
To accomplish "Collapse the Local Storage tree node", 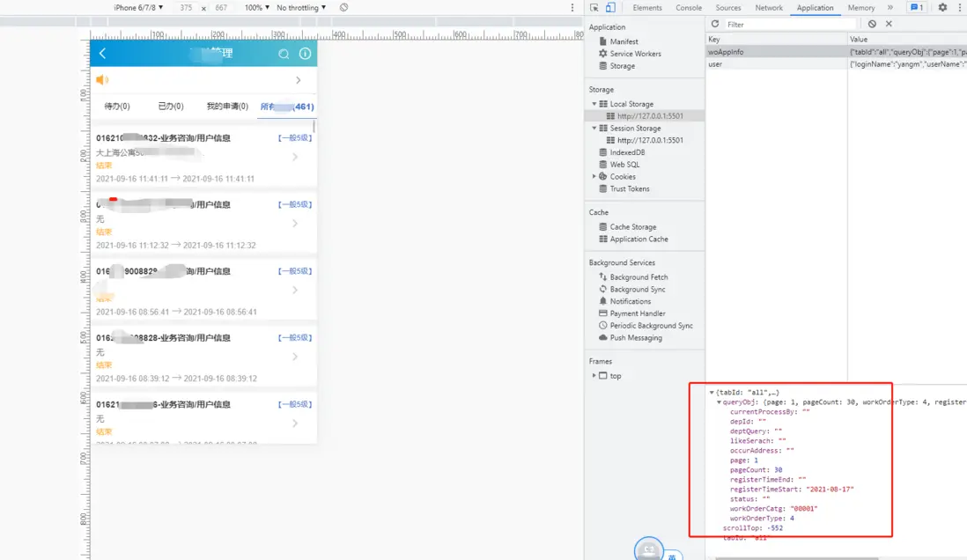I will point(594,104).
